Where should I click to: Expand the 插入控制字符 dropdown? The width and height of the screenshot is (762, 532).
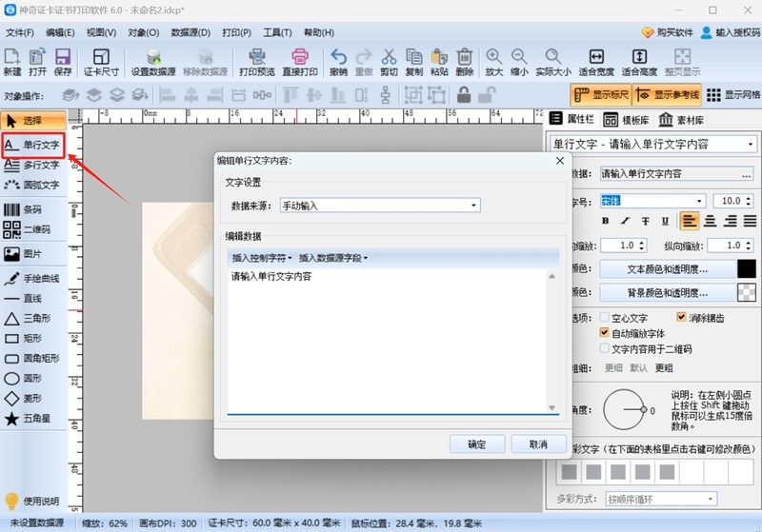click(x=261, y=258)
